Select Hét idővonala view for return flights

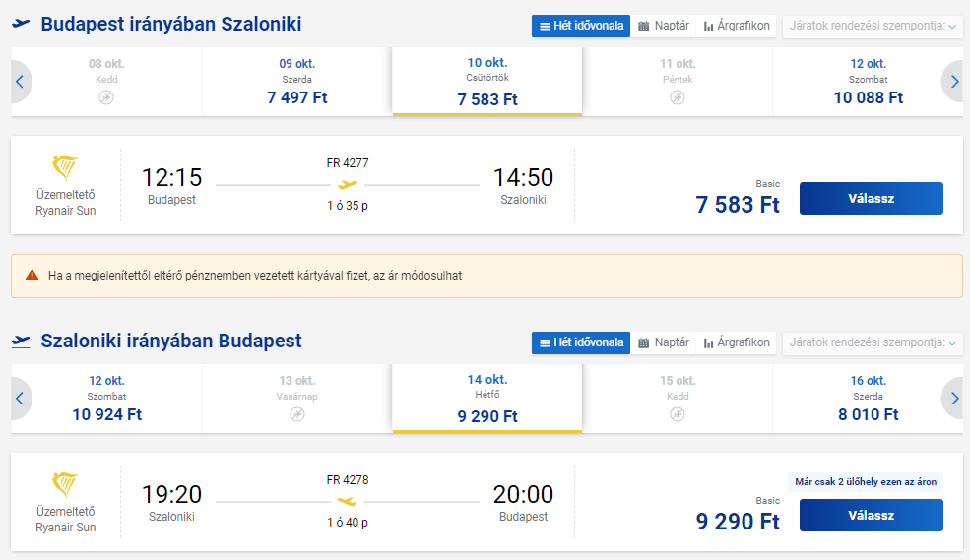(x=581, y=342)
